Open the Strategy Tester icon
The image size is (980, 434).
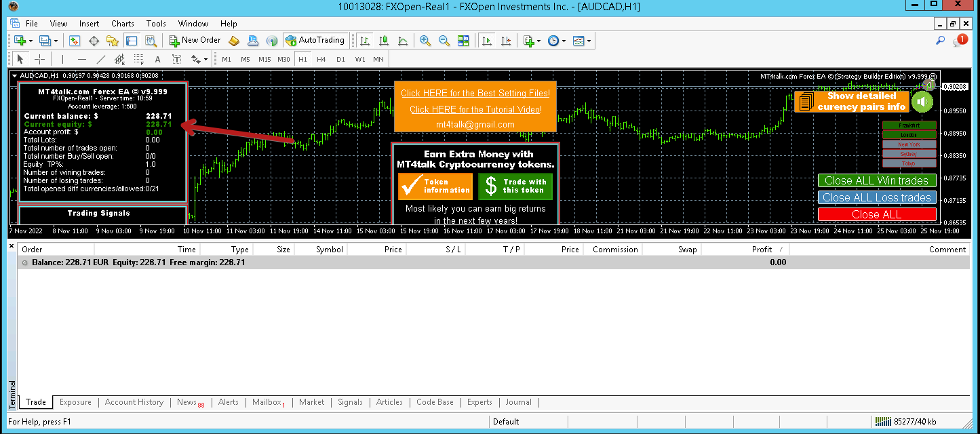click(x=150, y=41)
